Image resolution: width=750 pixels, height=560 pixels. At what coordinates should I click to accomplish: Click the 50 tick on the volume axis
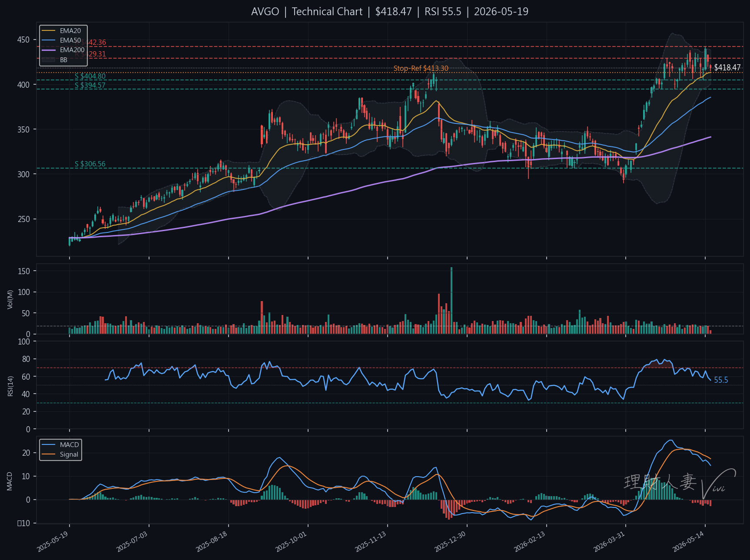[26, 313]
